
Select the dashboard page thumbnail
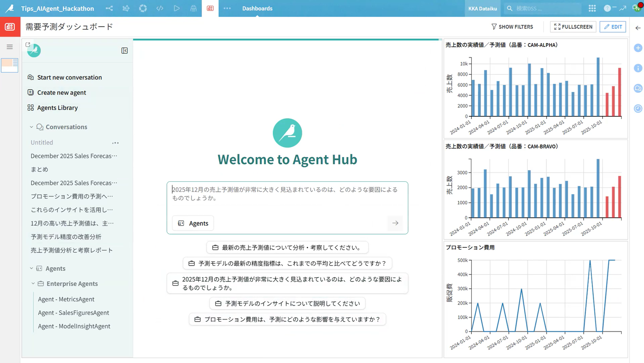pos(10,65)
